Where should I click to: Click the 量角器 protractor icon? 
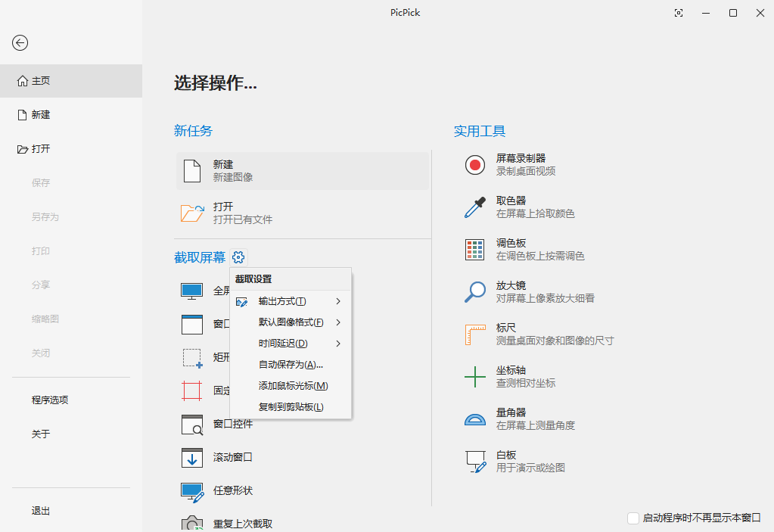point(475,419)
